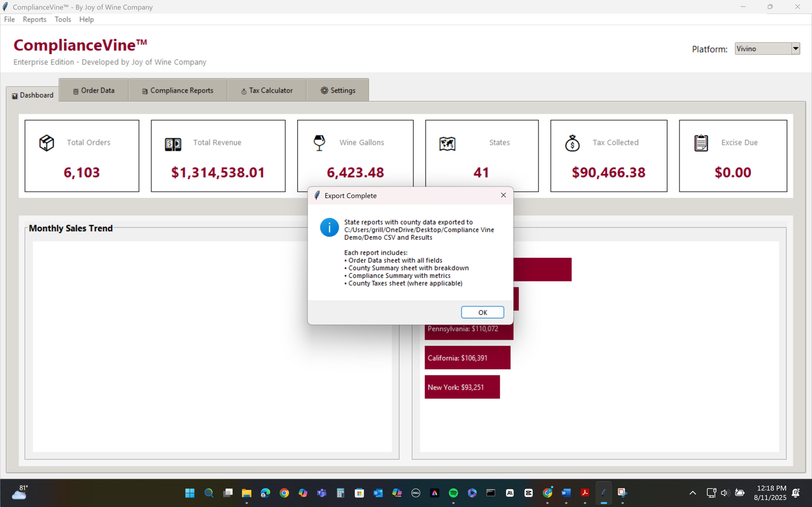Click the Wine Gallons glass icon

[319, 143]
